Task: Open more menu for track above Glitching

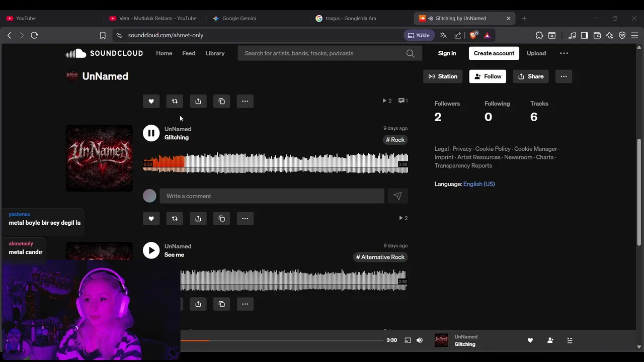Action: 245,101
